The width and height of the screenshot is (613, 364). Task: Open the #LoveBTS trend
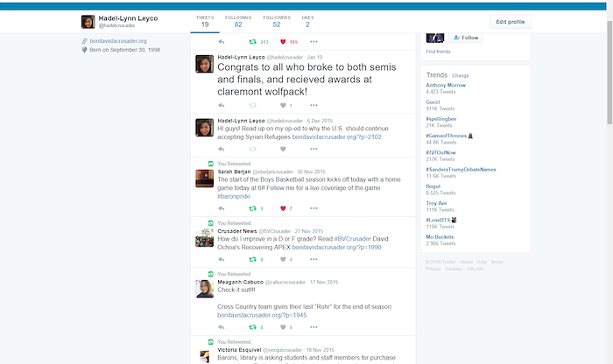[438, 220]
